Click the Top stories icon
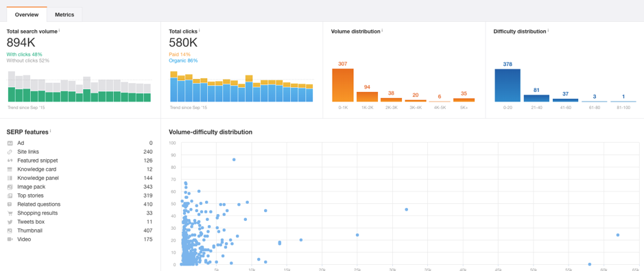 coord(10,196)
